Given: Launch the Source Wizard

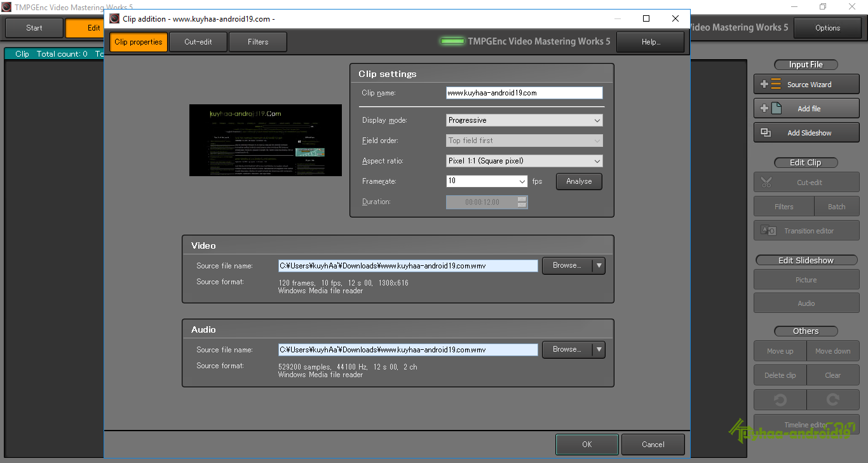Looking at the screenshot, I should click(x=806, y=85).
